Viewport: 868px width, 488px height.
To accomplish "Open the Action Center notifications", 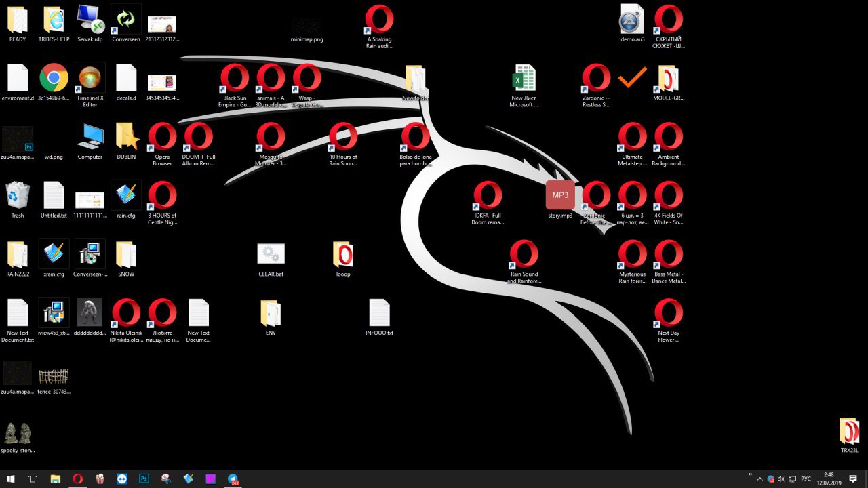I will [854, 479].
